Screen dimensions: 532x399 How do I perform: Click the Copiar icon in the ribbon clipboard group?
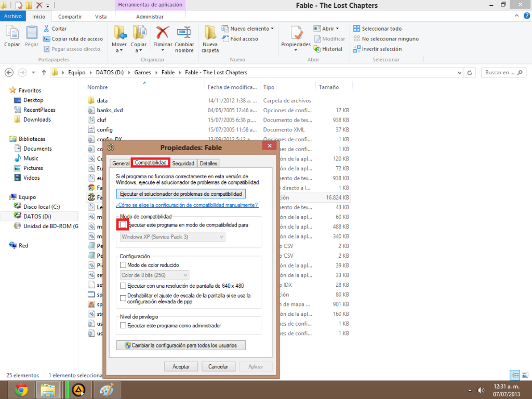coord(12,33)
